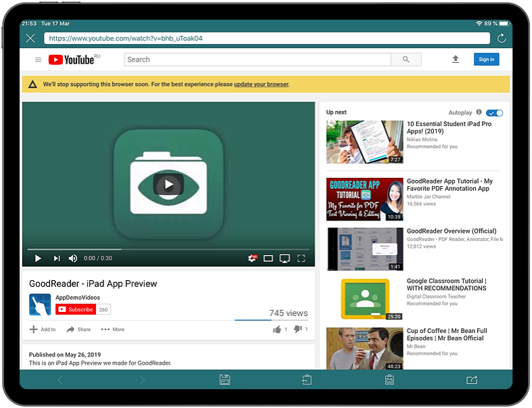This screenshot has width=532, height=408.
Task: Open the AppDemoVideos channel avatar
Action: (x=40, y=304)
